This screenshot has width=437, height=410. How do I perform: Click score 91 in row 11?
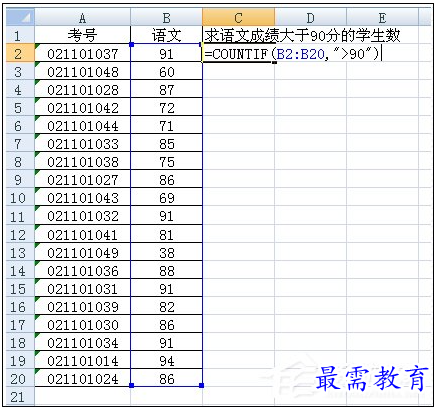pyautogui.click(x=166, y=216)
